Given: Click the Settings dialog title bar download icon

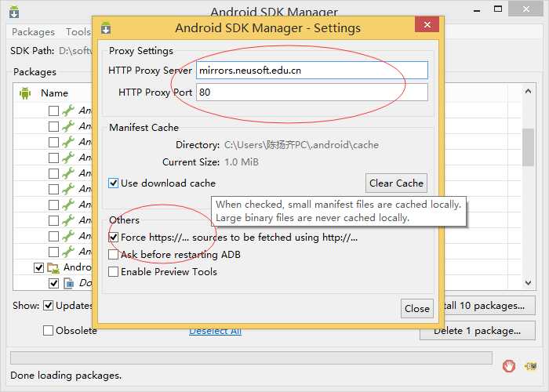Looking at the screenshot, I should [x=106, y=28].
